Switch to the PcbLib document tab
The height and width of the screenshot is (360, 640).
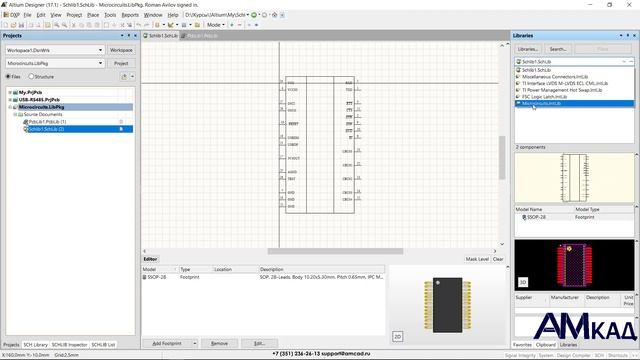click(x=199, y=36)
